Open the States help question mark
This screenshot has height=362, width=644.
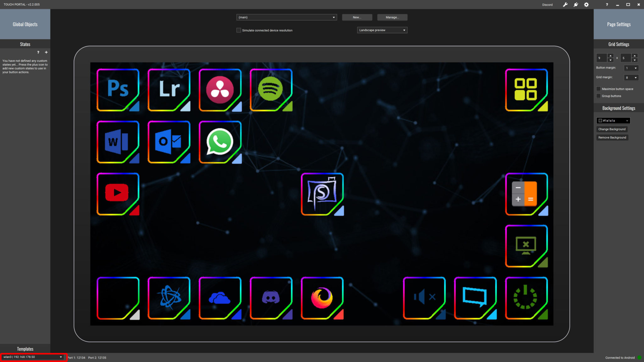point(38,52)
